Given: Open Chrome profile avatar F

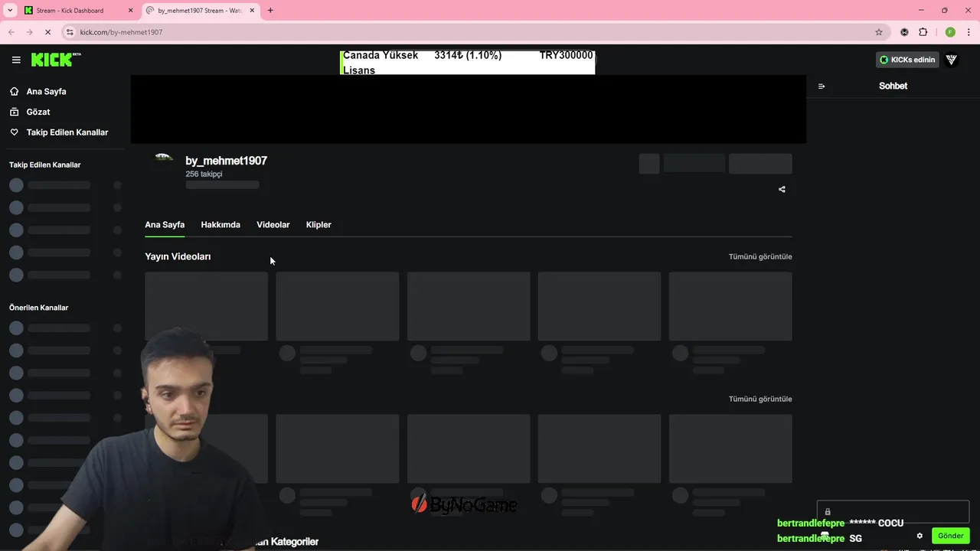Looking at the screenshot, I should click(950, 32).
